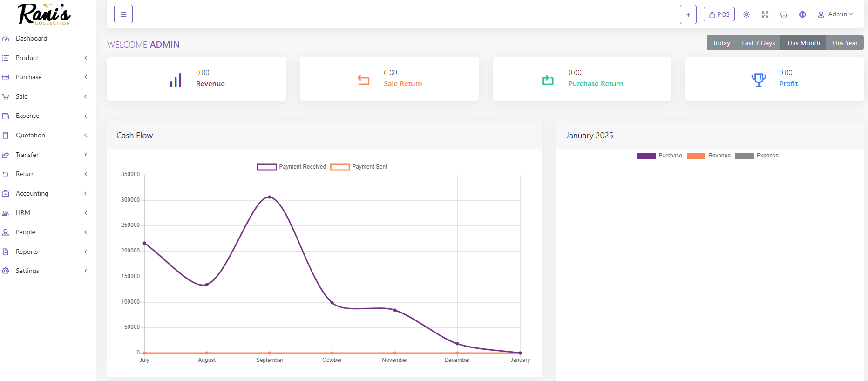Toggle the light/dark theme sun icon
868x381 pixels.
click(746, 14)
